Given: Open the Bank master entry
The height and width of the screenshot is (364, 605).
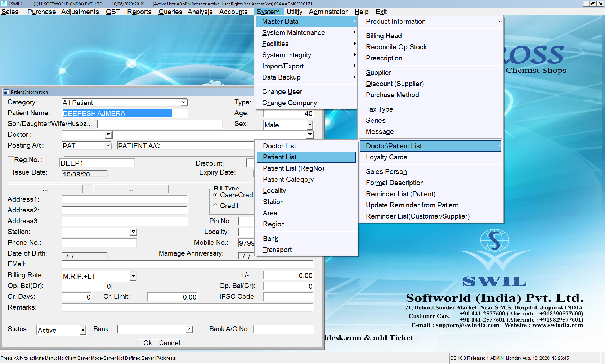Looking at the screenshot, I should point(306,238).
